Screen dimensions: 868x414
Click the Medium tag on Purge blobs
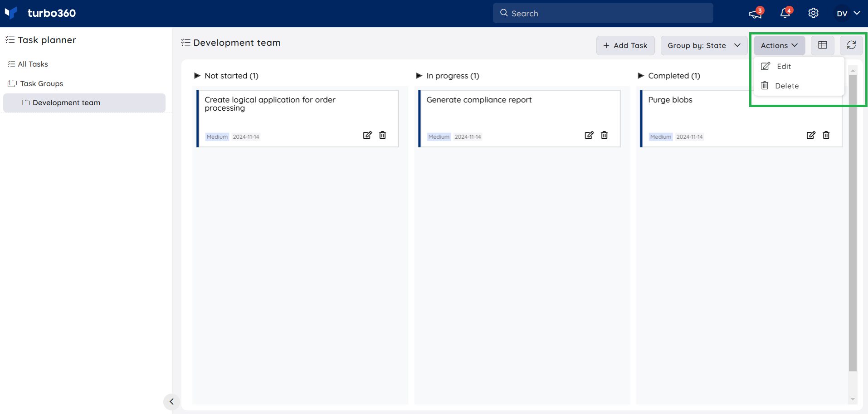point(661,136)
